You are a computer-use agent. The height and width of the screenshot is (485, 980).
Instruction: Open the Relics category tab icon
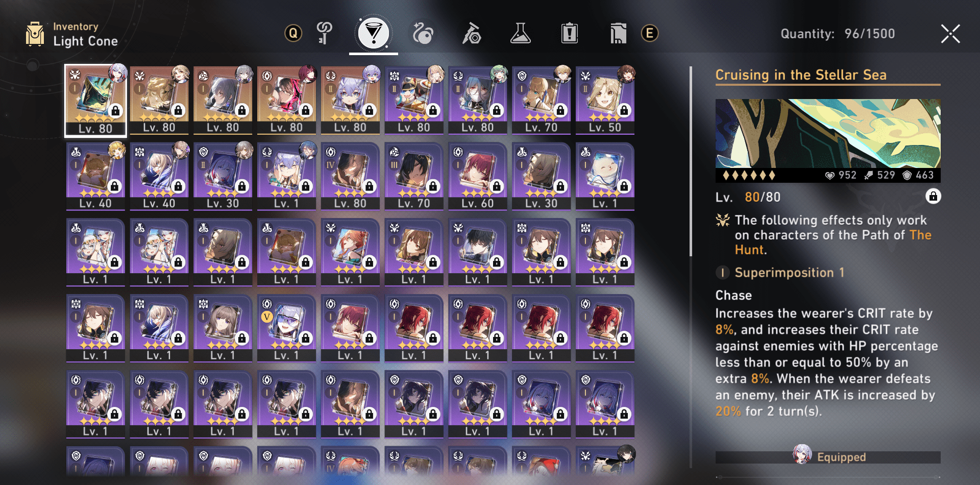point(423,34)
